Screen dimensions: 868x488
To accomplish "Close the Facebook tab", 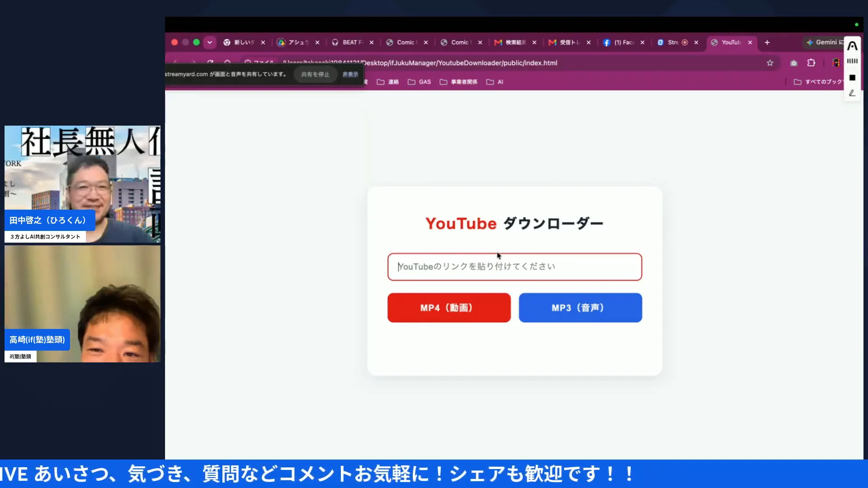I will click(x=642, y=42).
